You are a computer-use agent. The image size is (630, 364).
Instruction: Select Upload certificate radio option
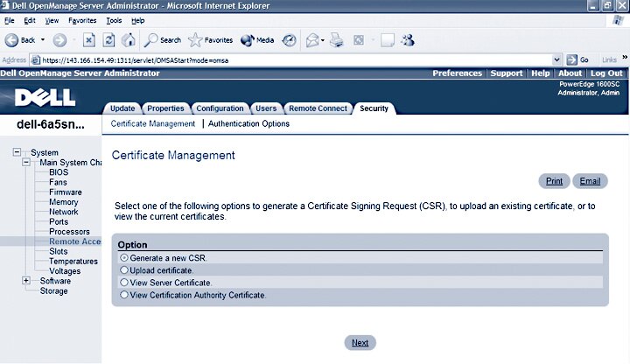[124, 270]
